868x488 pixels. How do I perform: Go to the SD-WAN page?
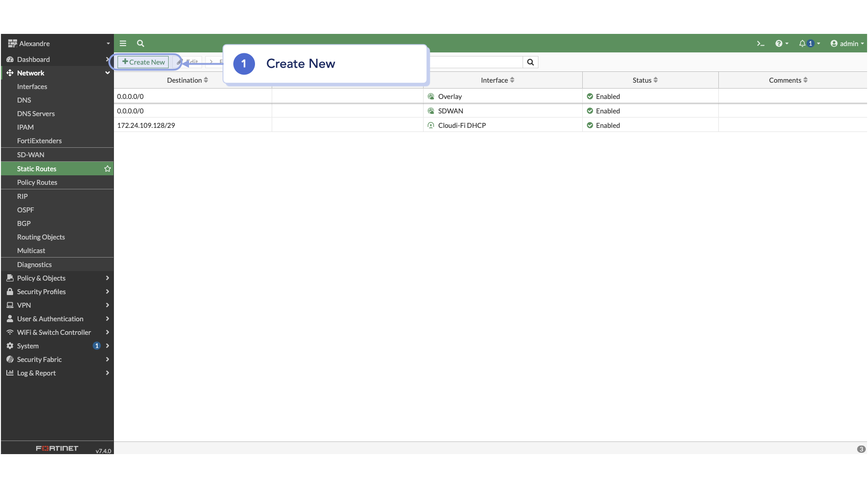31,155
